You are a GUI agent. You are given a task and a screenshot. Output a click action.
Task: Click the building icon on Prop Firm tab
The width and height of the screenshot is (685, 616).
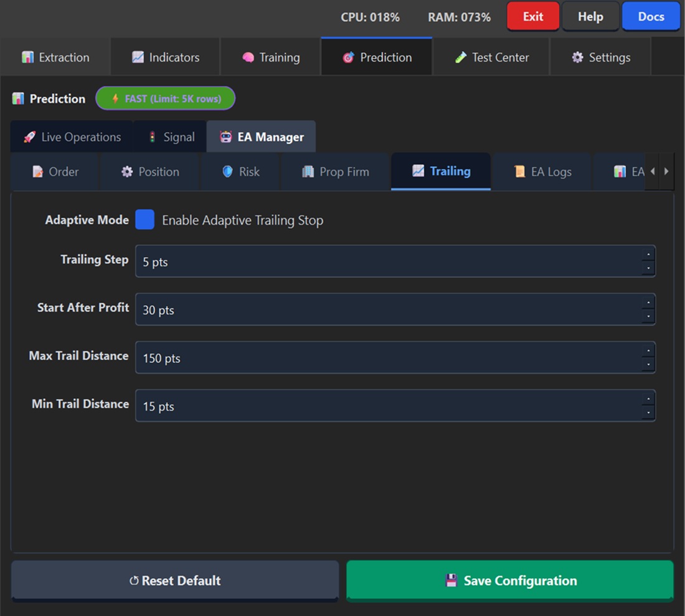pos(308,172)
